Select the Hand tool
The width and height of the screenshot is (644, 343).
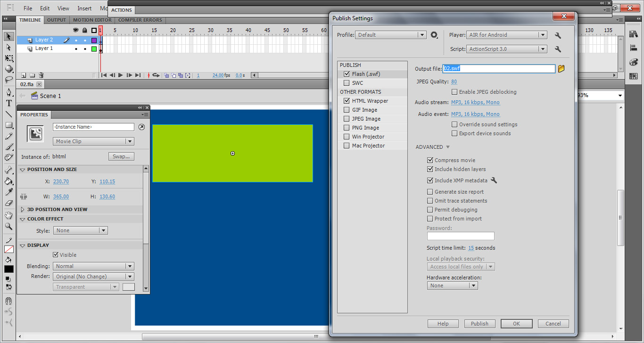(x=8, y=215)
